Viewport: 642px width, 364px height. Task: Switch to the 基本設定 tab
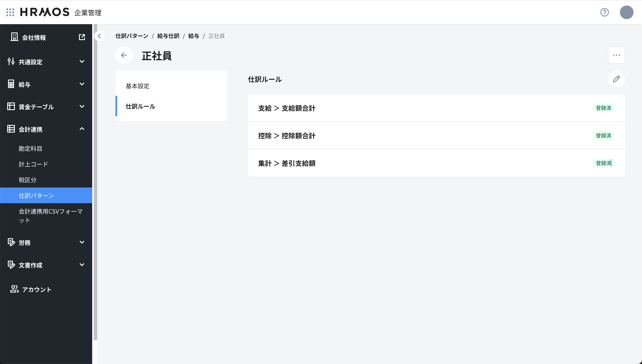pos(137,86)
